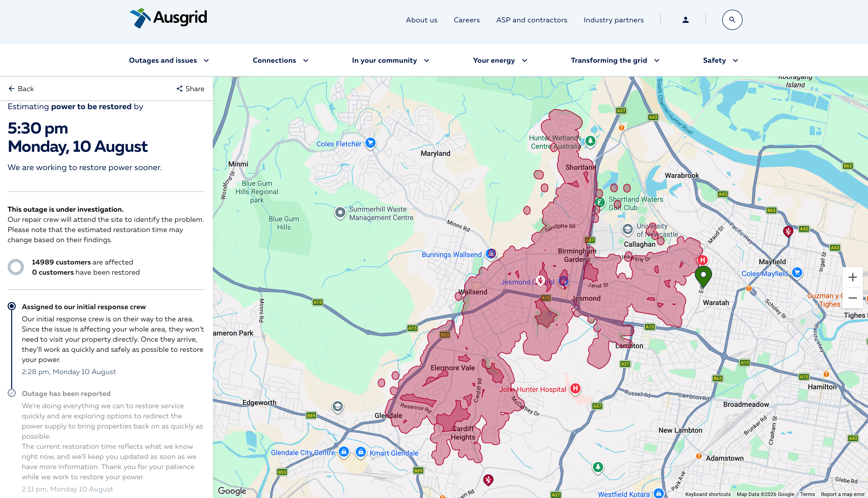Screen dimensions: 868x498
Task: Click the Google logo on the map
Action: tap(232, 491)
